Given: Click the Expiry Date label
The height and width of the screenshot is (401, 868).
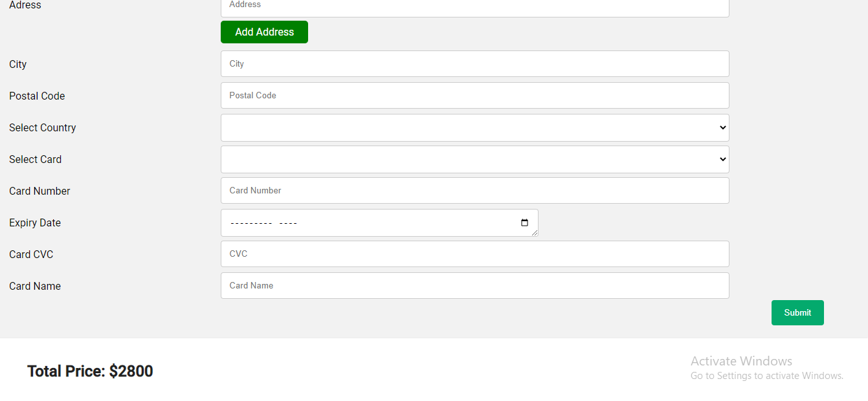Looking at the screenshot, I should [35, 222].
